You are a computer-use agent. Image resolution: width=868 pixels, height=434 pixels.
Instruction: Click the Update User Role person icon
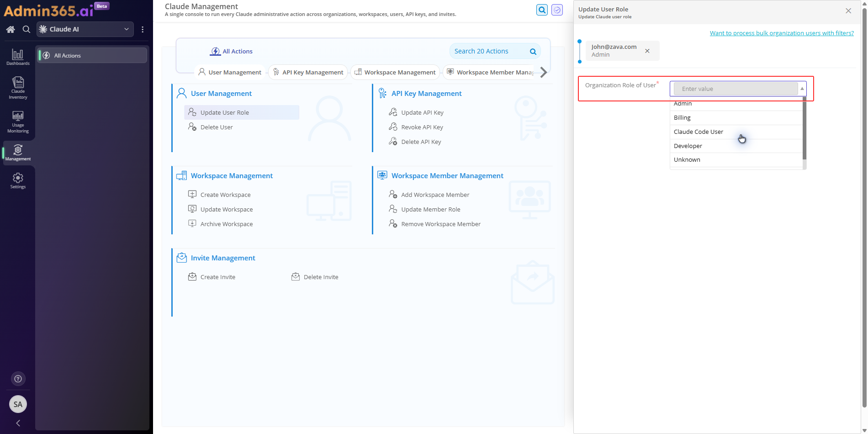[192, 112]
